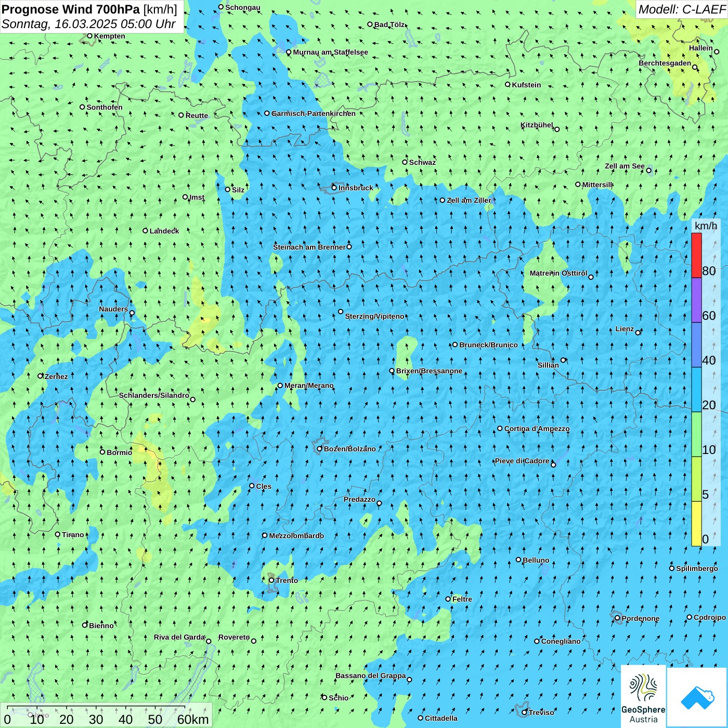Viewport: 728px width, 728px height.
Task: Click the GeoSphere Austria logo
Action: click(x=643, y=696)
